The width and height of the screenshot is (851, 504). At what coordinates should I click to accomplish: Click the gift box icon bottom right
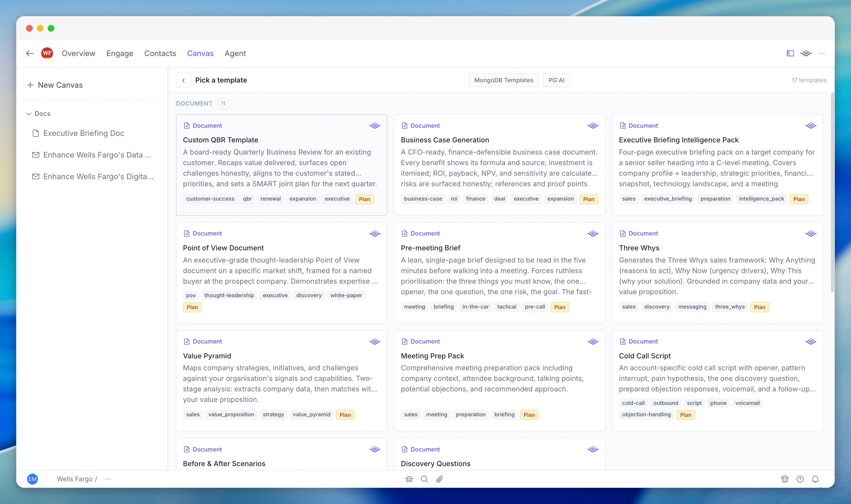point(785,479)
